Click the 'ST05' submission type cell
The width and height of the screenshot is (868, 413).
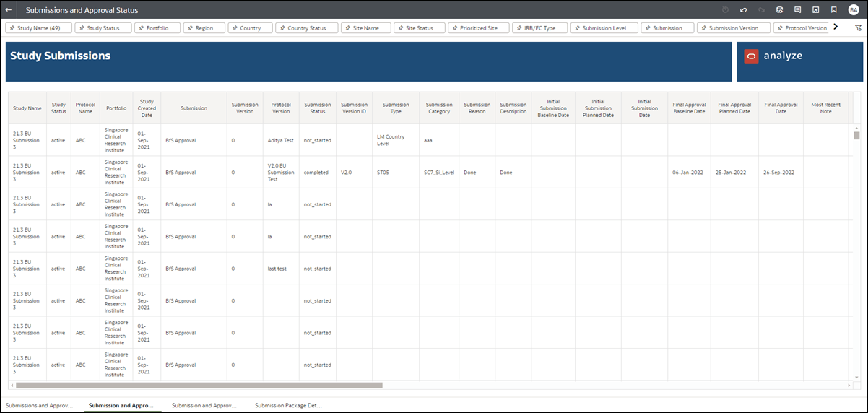click(x=396, y=173)
